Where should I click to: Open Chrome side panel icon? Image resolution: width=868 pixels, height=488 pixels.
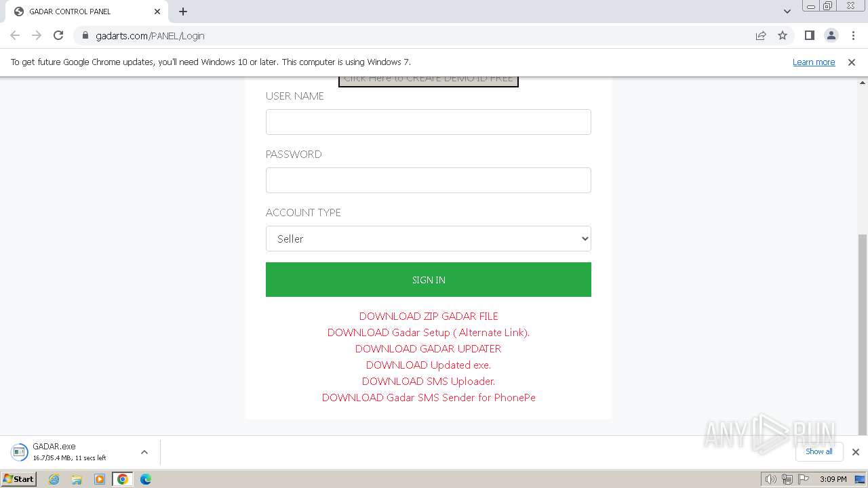pos(809,35)
